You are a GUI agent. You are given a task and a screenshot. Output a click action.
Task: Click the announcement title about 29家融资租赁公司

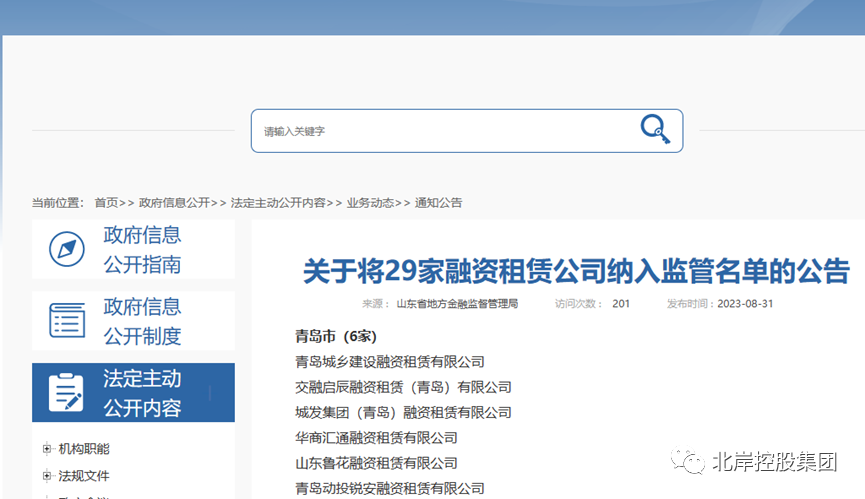point(576,271)
